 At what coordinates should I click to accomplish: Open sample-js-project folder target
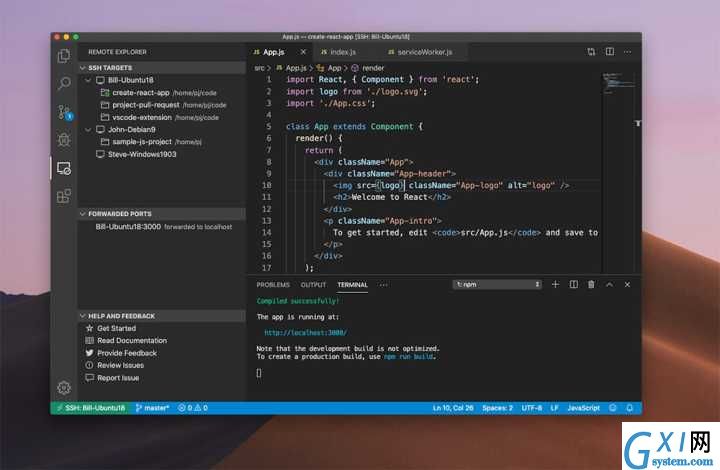coord(162,142)
